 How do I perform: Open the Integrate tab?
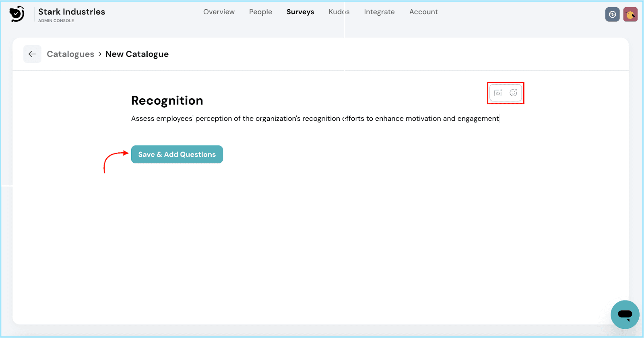click(x=379, y=12)
